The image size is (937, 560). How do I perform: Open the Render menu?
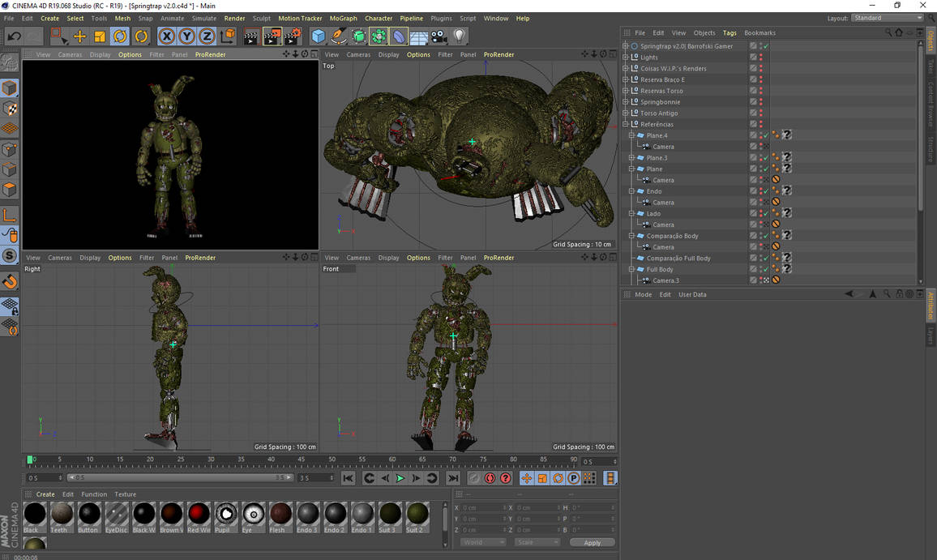point(234,19)
